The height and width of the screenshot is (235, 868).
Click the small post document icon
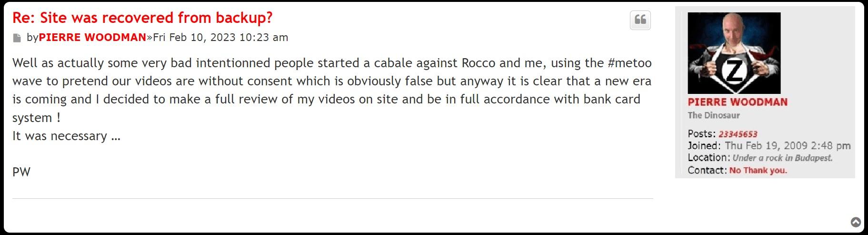coord(17,38)
